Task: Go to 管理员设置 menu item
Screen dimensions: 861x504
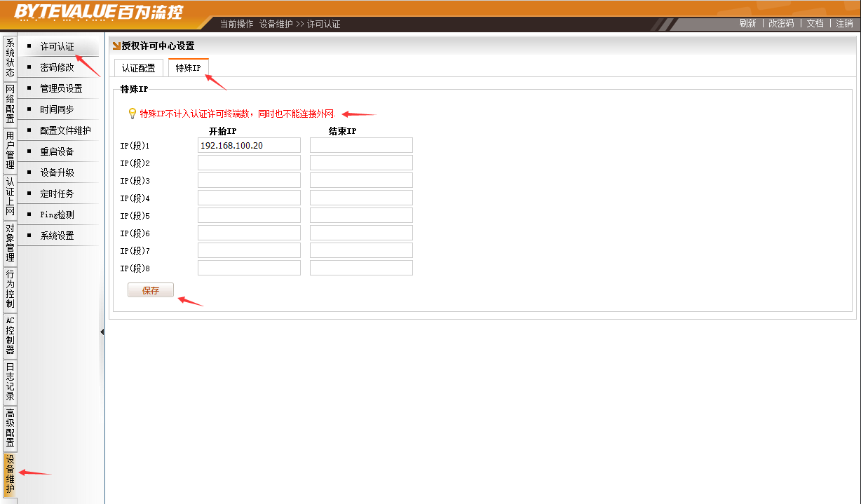Action: [x=61, y=88]
